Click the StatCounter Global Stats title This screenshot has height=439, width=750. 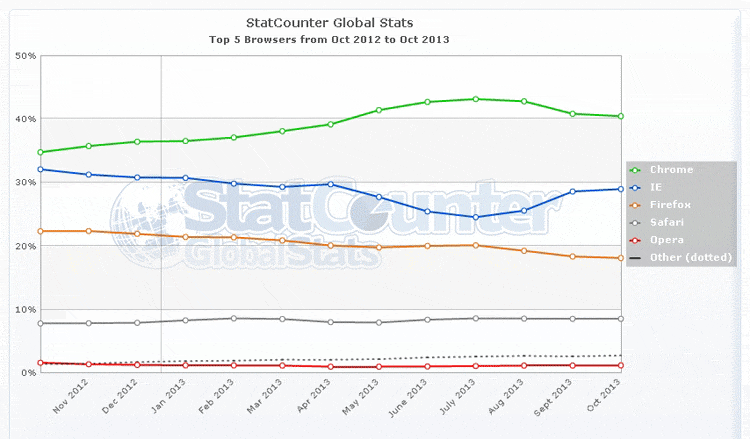[x=330, y=20]
